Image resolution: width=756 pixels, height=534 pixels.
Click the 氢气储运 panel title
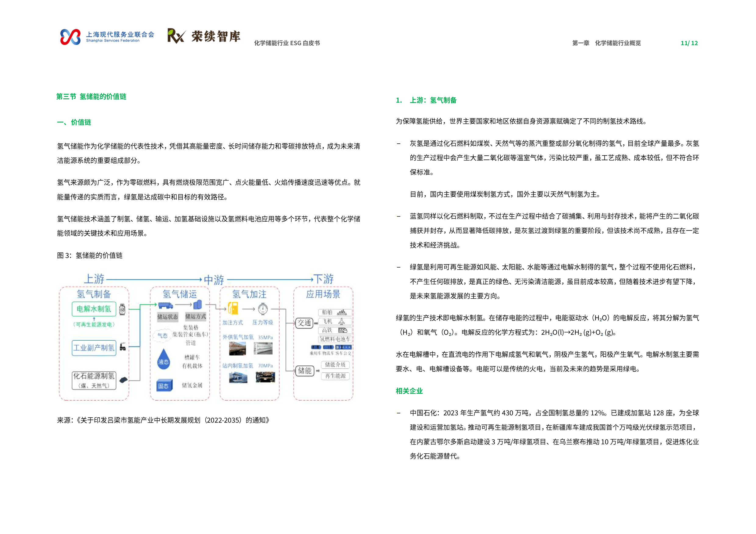tap(180, 294)
